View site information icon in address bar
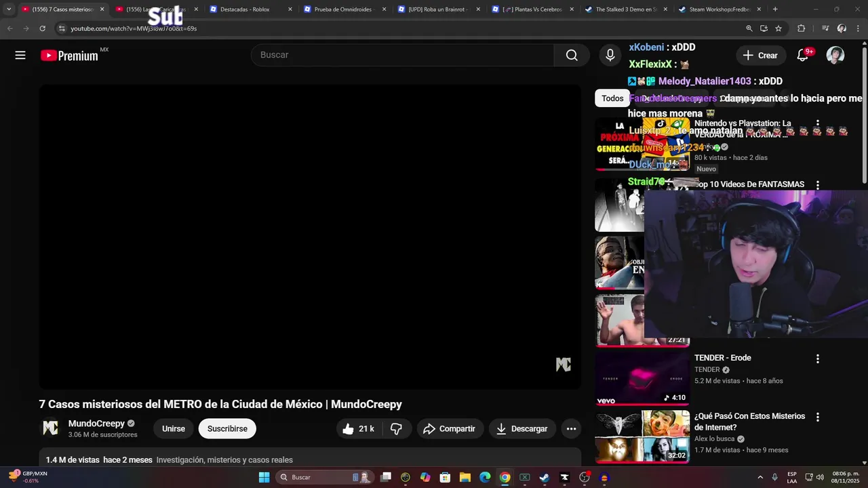 [62, 28]
